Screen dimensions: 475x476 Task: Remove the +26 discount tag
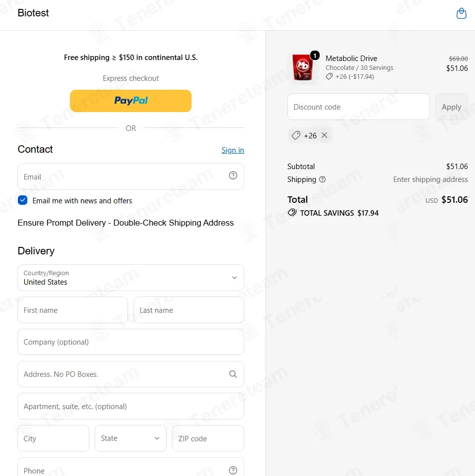[x=324, y=135]
